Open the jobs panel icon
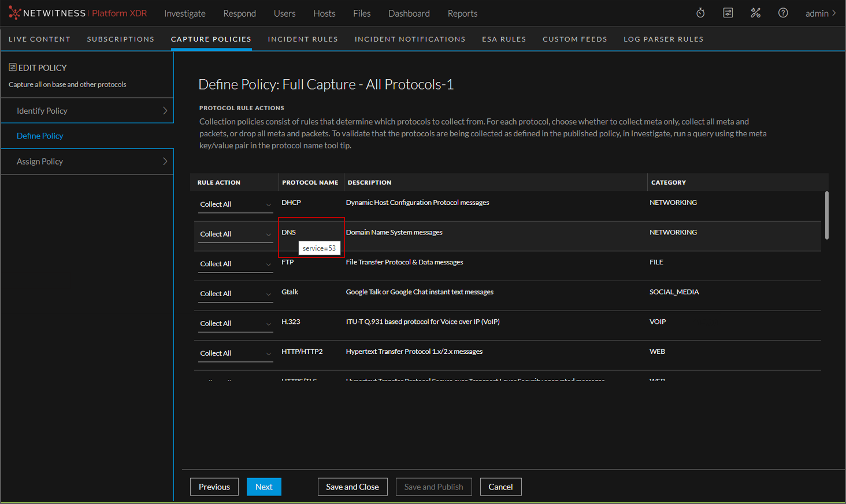This screenshot has height=504, width=846. pos(728,13)
